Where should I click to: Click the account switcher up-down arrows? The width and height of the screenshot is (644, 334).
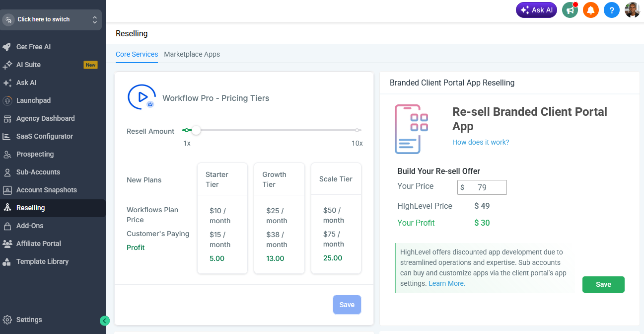pyautogui.click(x=94, y=19)
